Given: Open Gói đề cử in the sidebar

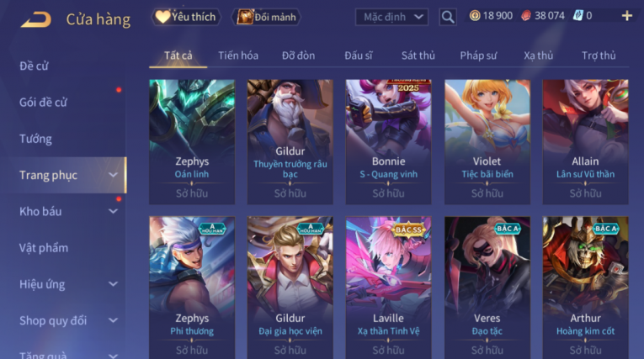Looking at the screenshot, I should click(43, 103).
